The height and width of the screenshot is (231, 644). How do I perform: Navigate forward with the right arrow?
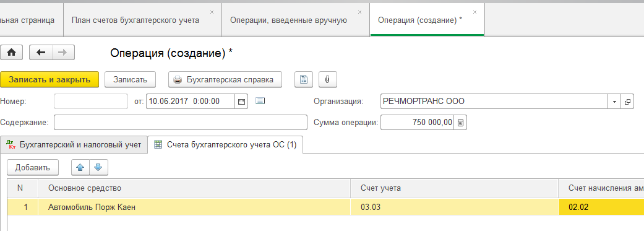62,53
